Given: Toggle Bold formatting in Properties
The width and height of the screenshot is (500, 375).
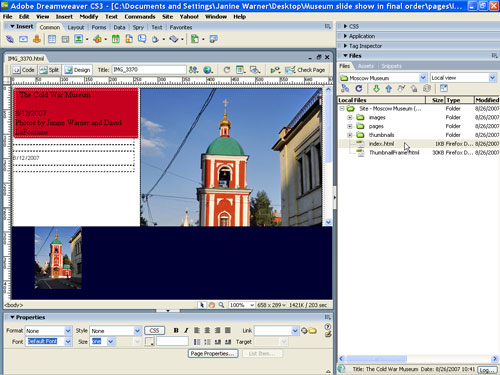Looking at the screenshot, I should click(x=176, y=330).
